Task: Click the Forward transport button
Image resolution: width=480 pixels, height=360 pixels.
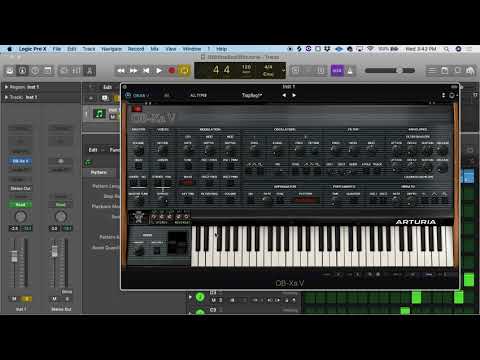Action: pos(133,70)
